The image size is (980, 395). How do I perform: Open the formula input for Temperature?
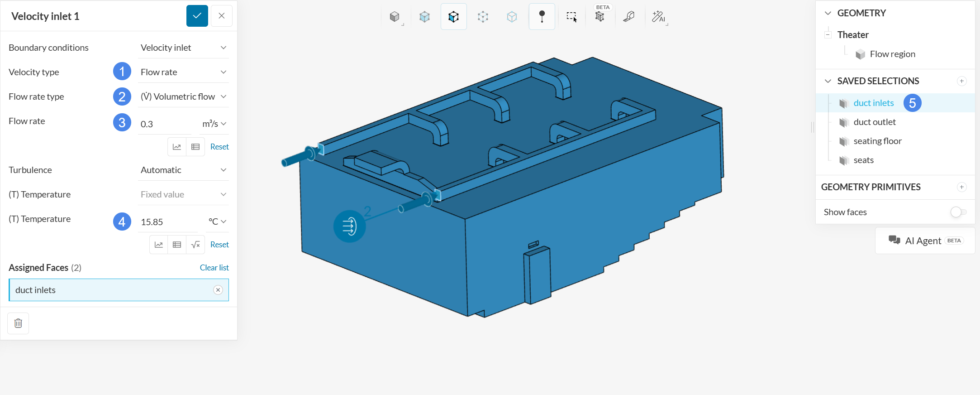(x=195, y=245)
